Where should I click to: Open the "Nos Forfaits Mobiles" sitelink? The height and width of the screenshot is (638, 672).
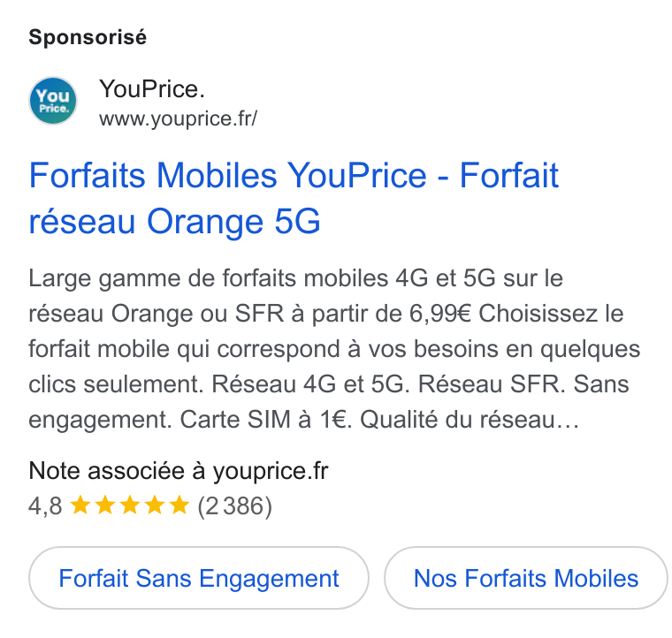tap(526, 578)
